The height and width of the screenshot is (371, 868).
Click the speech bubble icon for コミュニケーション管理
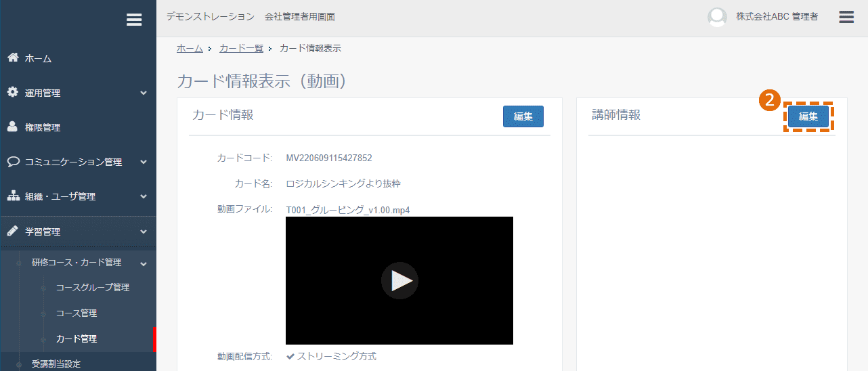13,162
